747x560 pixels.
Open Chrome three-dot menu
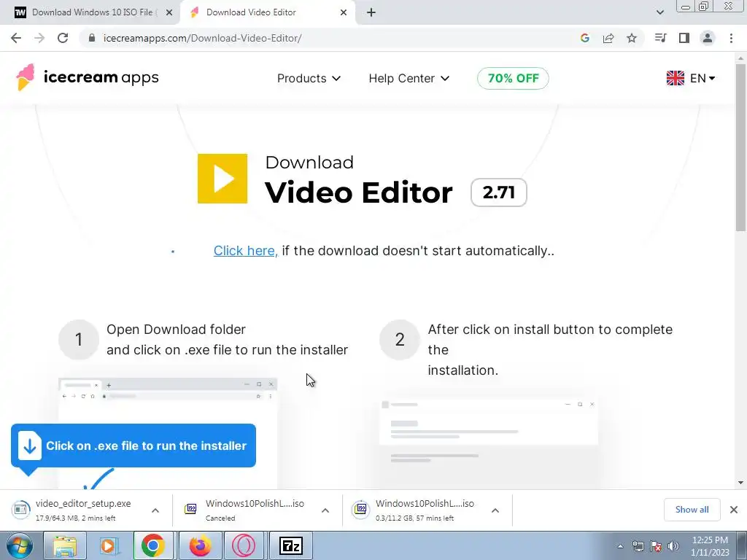click(731, 38)
